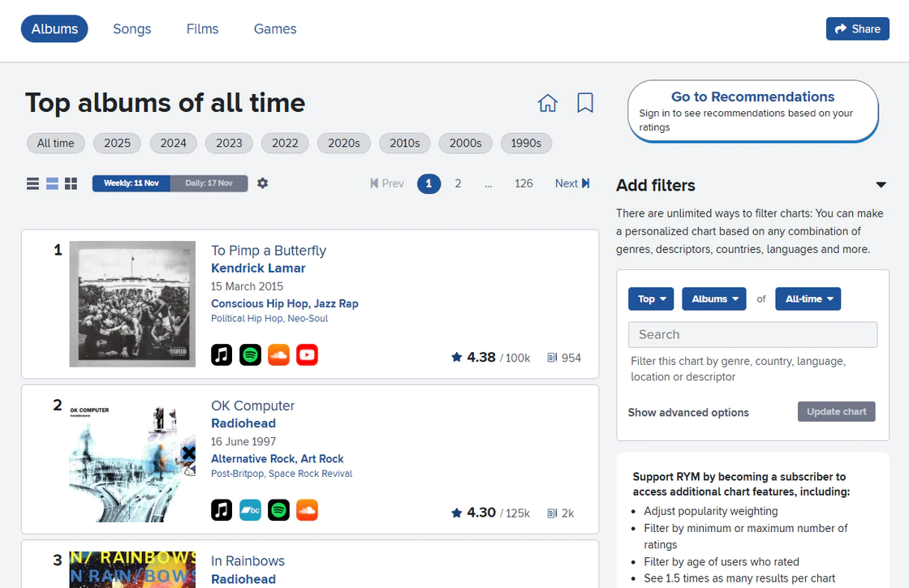Screen dimensions: 909x588
Task: Click the filter Search input field
Action: point(752,334)
